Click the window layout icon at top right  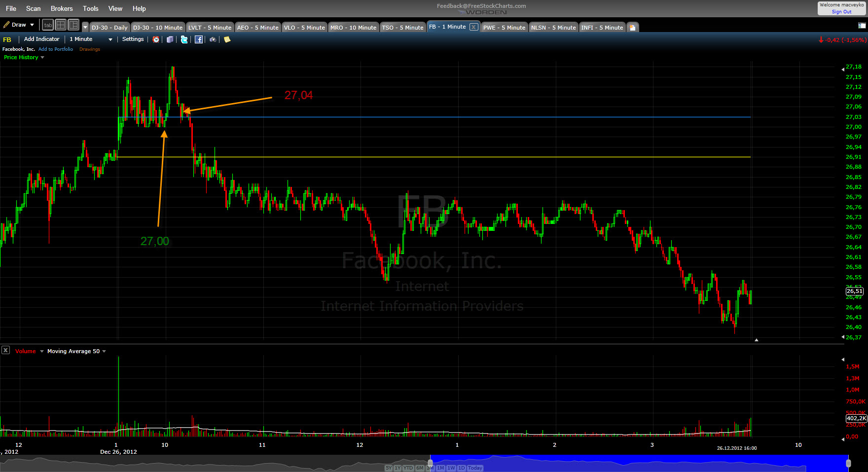[x=862, y=25]
